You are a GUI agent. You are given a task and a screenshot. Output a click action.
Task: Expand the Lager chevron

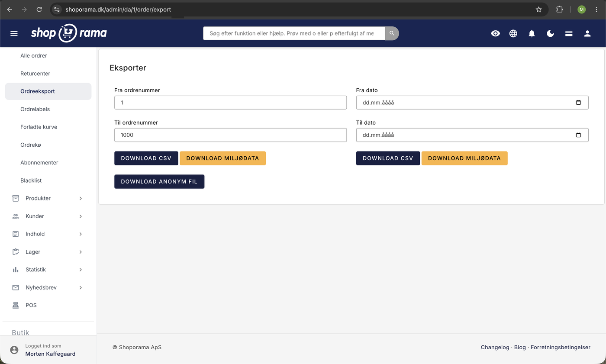click(x=81, y=252)
